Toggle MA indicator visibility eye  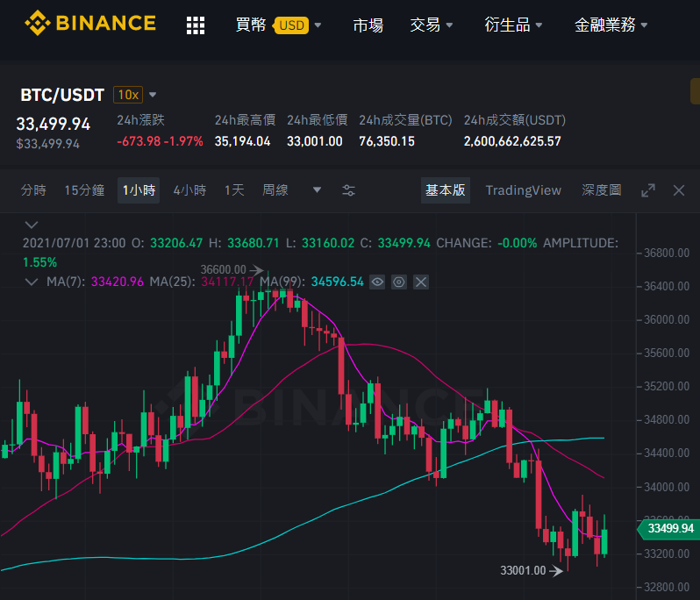coord(377,282)
